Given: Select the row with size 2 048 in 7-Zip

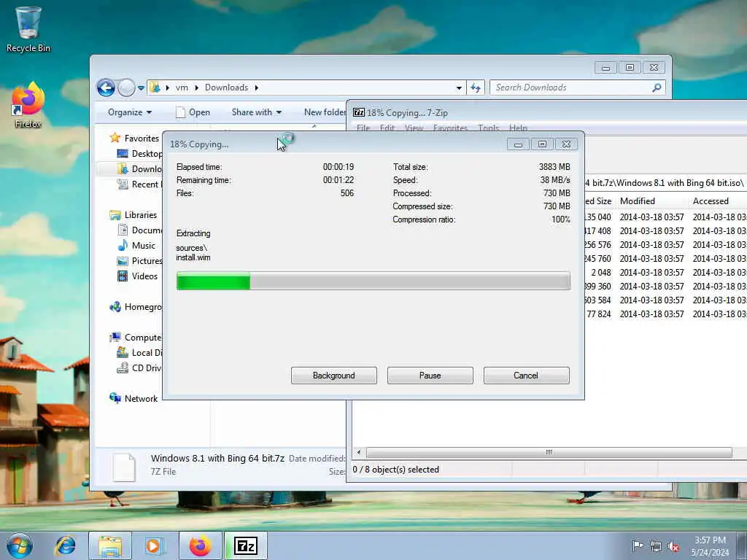Looking at the screenshot, I should [x=667, y=273].
